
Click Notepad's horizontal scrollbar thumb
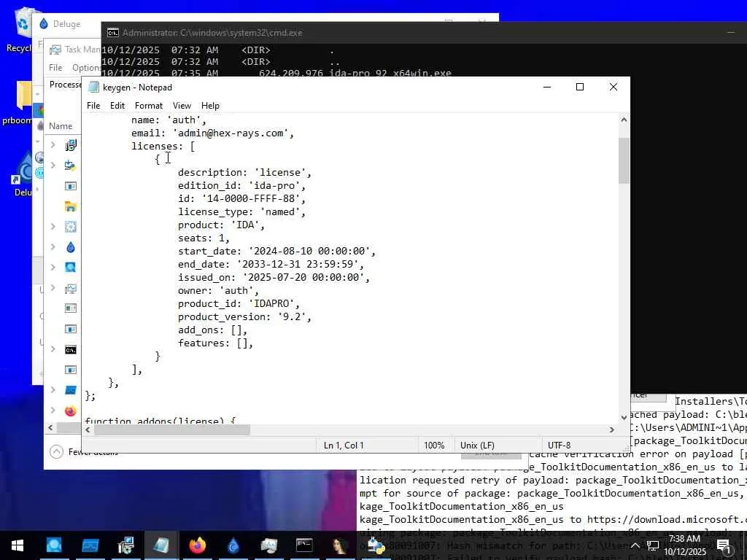pyautogui.click(x=172, y=429)
